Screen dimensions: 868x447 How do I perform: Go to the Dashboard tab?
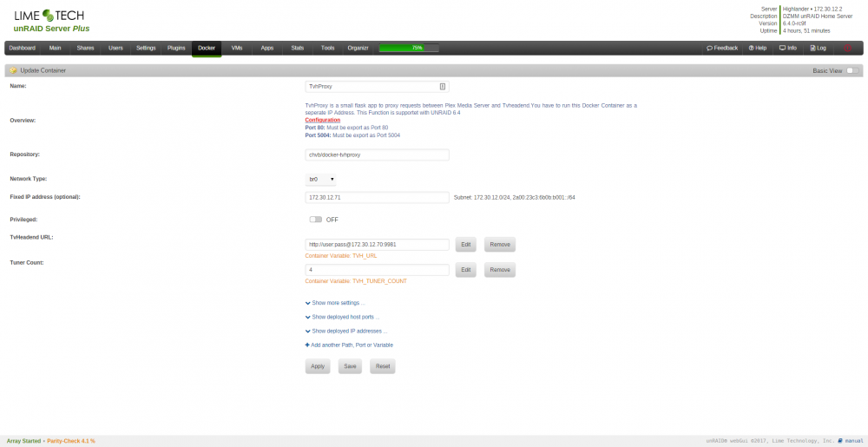coord(23,48)
